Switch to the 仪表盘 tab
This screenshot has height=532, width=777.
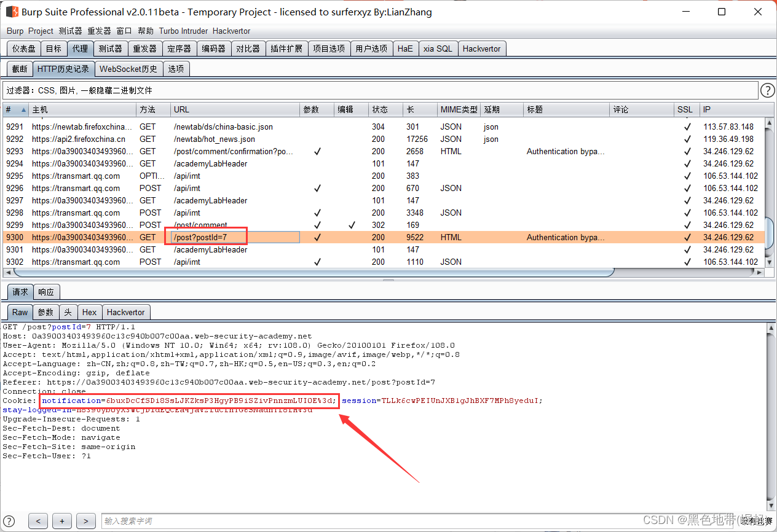[x=24, y=49]
